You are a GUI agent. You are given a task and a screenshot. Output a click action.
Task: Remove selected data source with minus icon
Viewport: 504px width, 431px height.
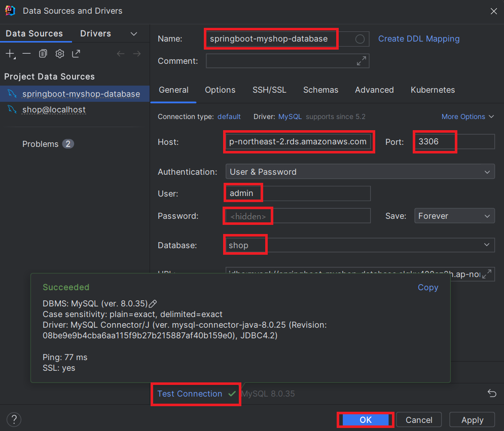coord(27,54)
